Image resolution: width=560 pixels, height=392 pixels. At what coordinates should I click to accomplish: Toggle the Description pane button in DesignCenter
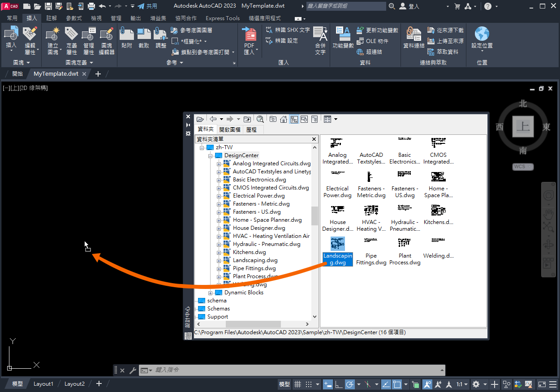coord(314,119)
